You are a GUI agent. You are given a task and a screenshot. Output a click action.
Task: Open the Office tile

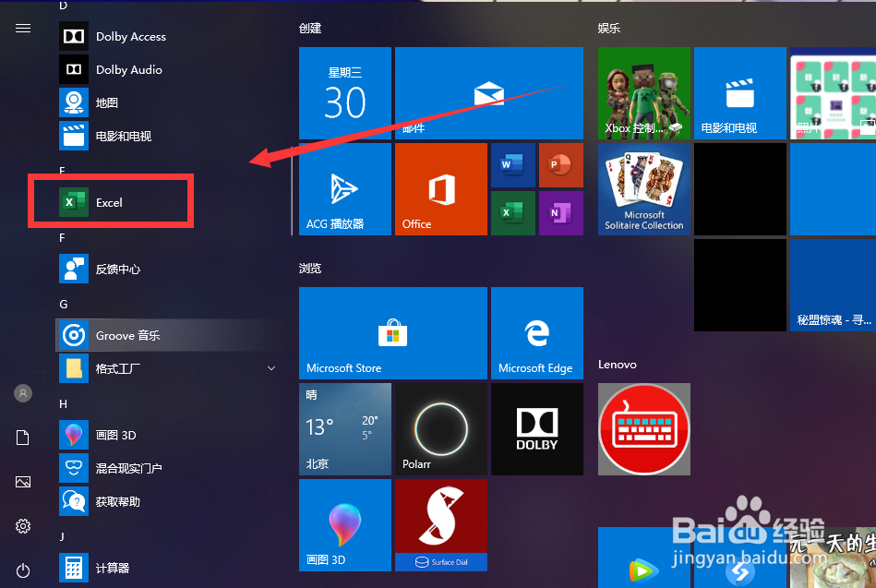pos(440,188)
